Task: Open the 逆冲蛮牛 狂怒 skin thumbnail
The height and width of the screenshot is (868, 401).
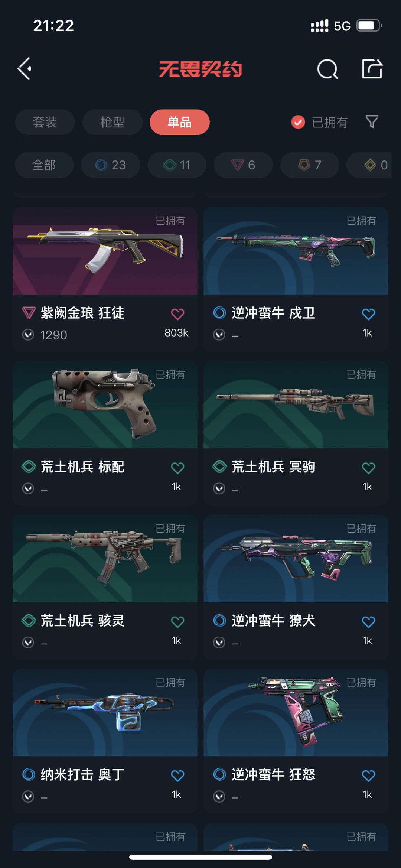Action: click(296, 712)
